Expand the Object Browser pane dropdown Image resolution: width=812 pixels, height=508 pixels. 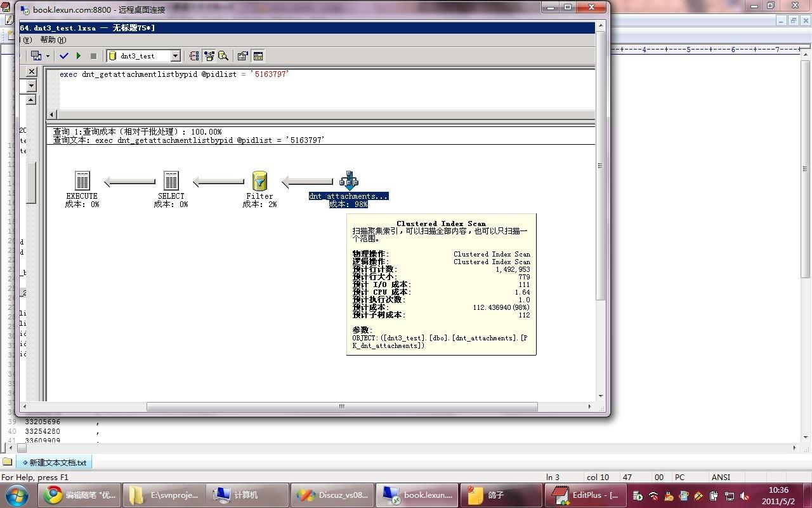tap(31, 86)
